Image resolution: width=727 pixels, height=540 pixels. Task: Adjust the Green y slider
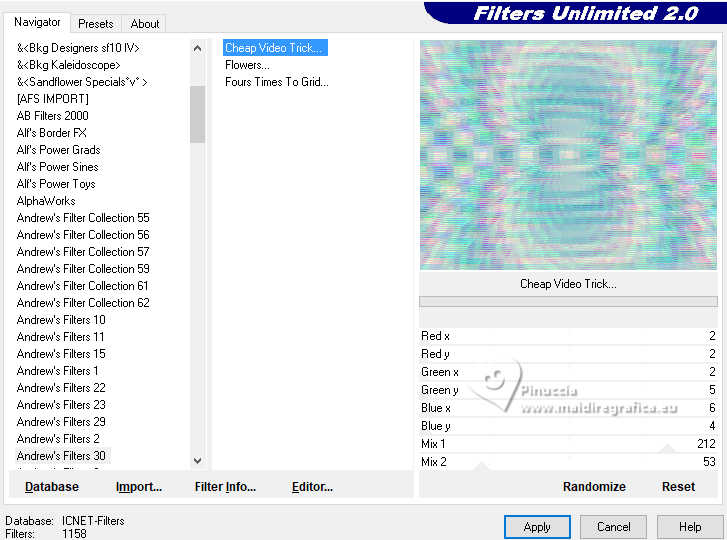(568, 390)
